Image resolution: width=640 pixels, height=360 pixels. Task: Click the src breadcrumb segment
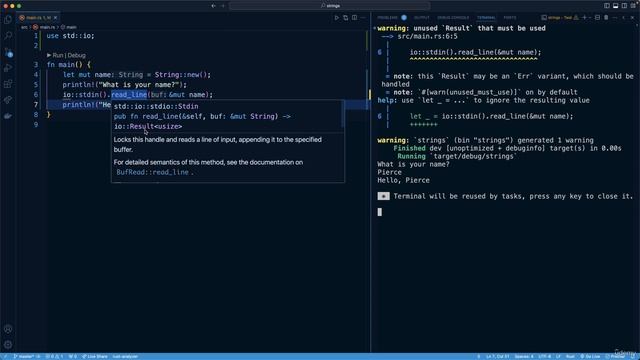tap(24, 27)
